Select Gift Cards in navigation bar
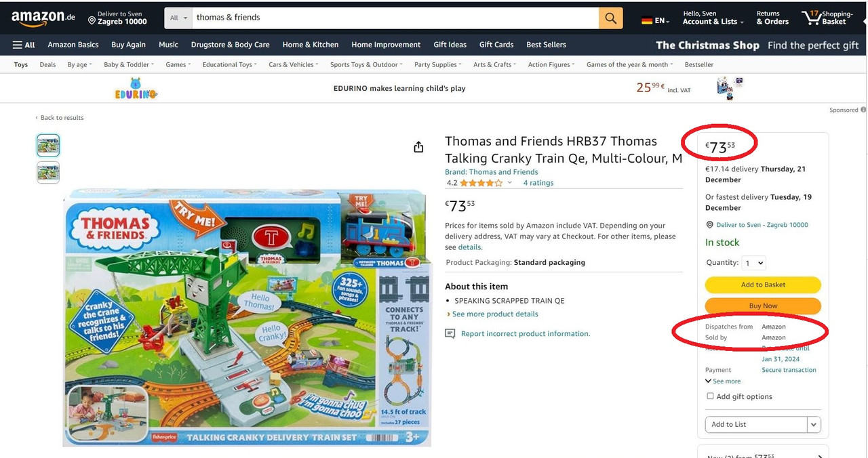The image size is (868, 458). tap(496, 45)
